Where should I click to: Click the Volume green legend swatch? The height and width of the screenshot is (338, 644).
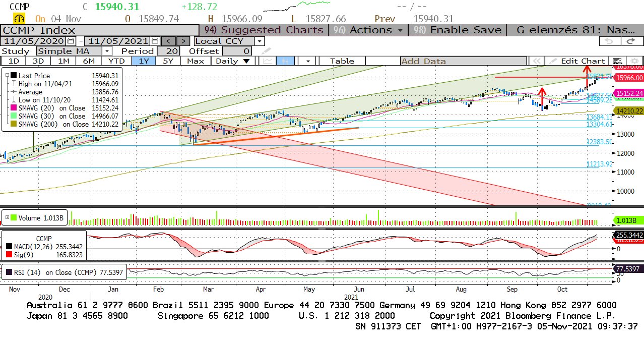14,218
